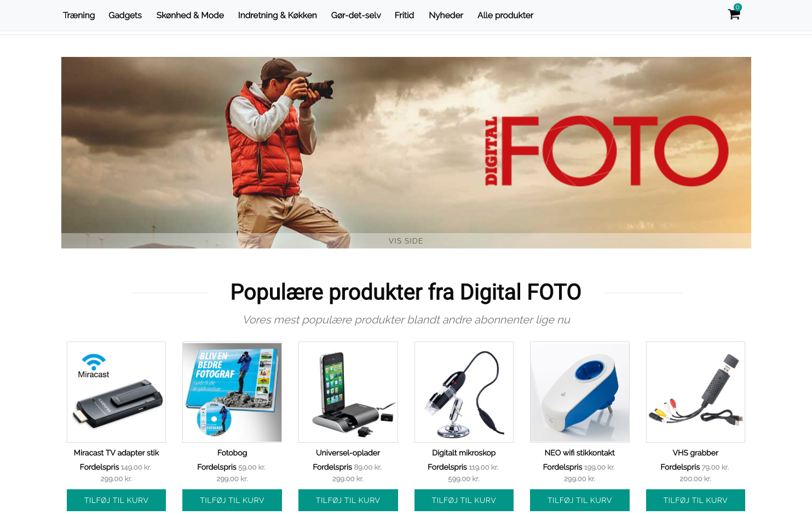
Task: Open the Miracast TV adapter product image
Action: pos(116,392)
